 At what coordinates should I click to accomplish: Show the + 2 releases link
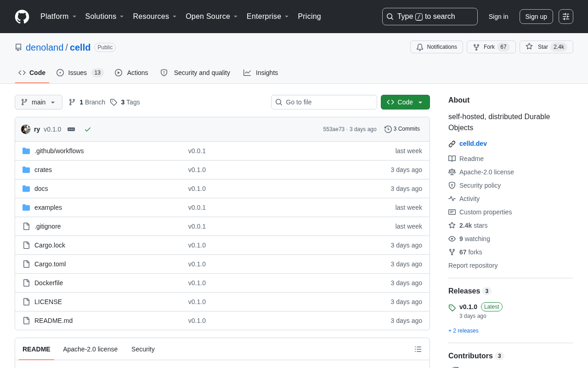[x=464, y=331]
